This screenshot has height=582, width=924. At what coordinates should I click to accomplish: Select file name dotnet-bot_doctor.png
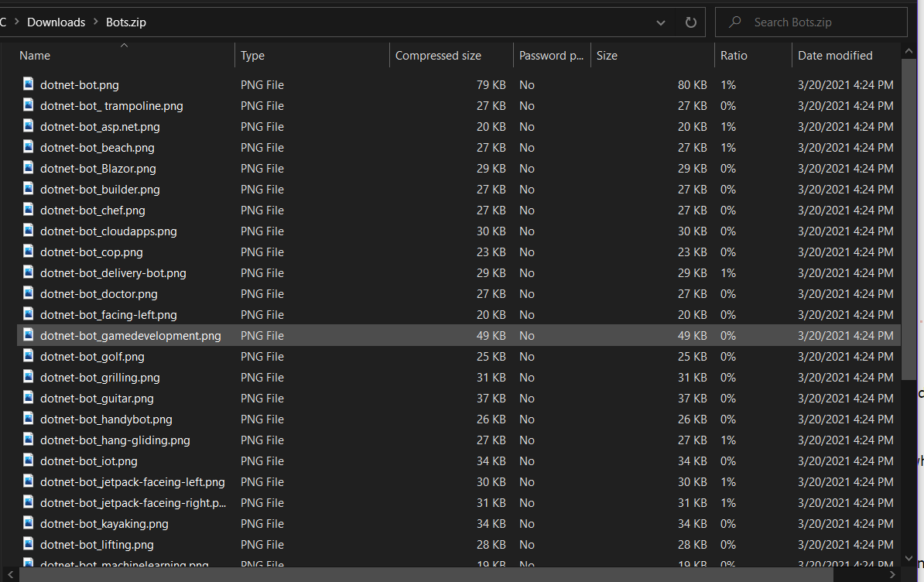pos(99,294)
